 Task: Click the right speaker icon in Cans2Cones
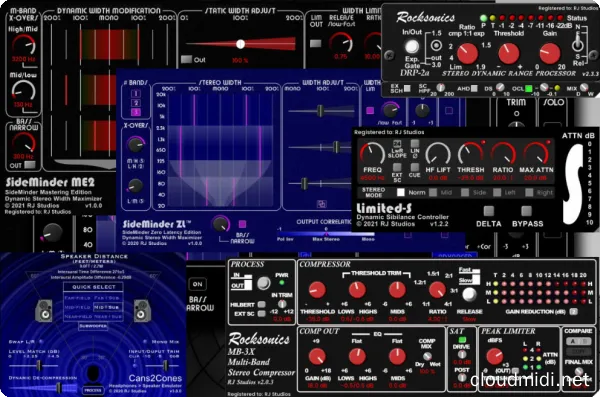142,310
